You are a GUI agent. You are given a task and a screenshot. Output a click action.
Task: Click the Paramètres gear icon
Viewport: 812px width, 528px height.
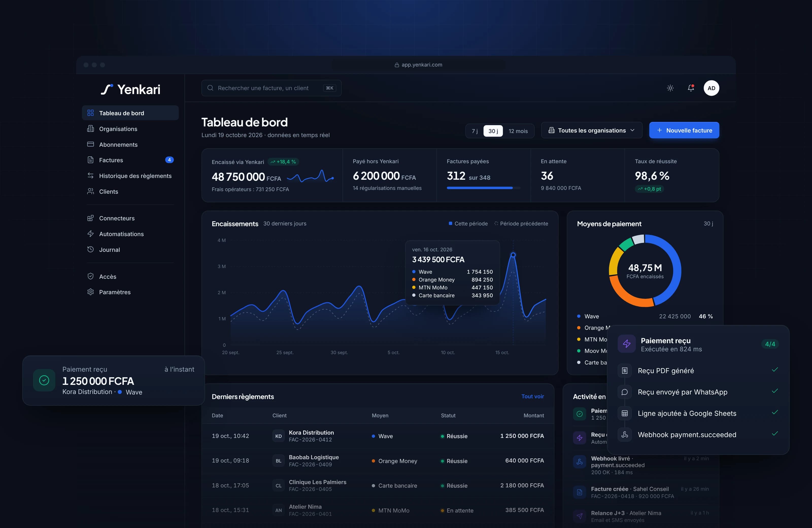(x=90, y=292)
